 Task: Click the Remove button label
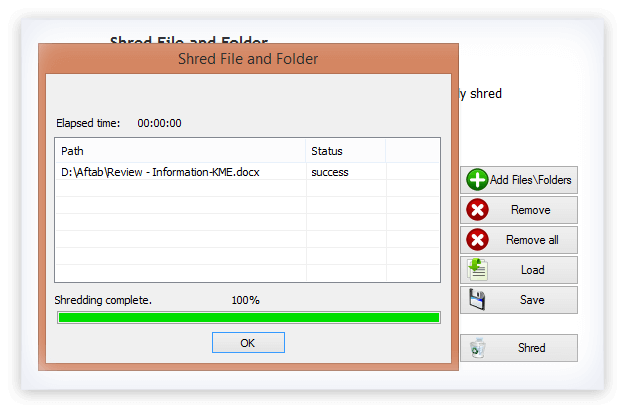click(530, 210)
